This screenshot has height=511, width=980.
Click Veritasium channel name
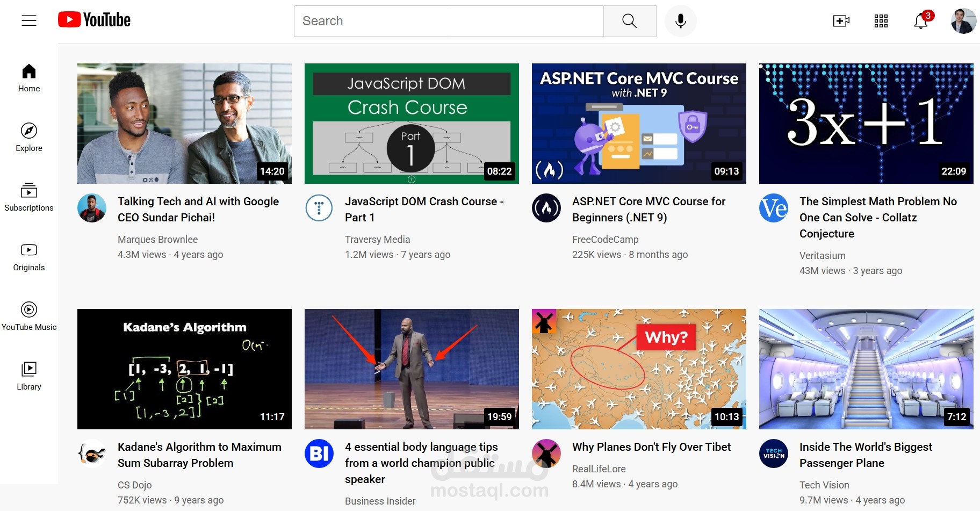822,256
